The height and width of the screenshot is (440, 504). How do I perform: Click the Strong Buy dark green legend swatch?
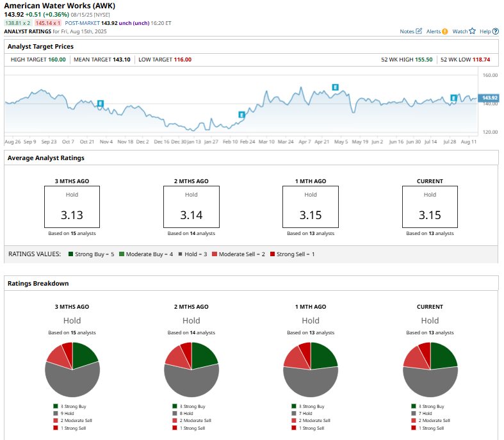[70, 254]
